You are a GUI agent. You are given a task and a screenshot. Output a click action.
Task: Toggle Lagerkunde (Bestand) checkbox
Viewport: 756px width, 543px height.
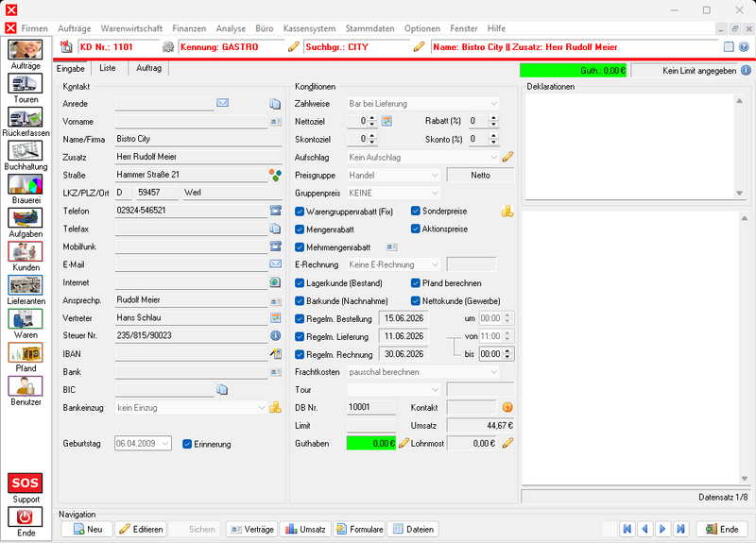(x=300, y=282)
